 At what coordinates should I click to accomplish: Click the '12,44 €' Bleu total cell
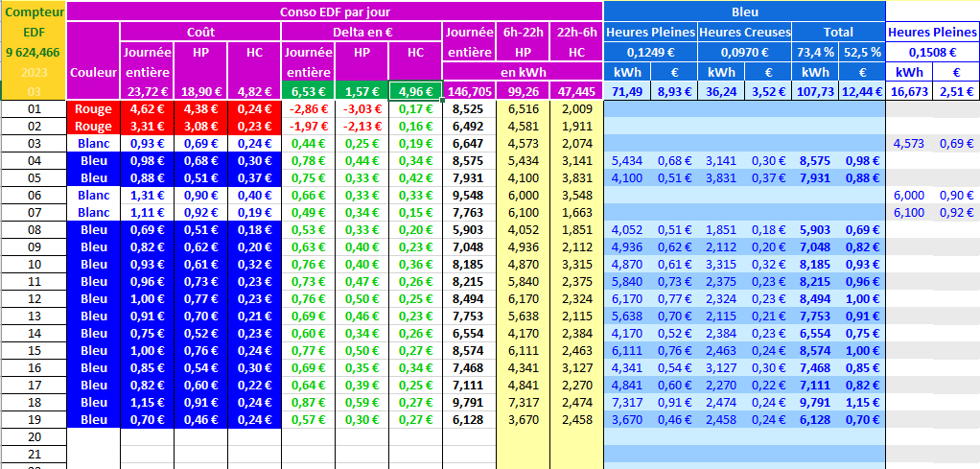pos(862,91)
